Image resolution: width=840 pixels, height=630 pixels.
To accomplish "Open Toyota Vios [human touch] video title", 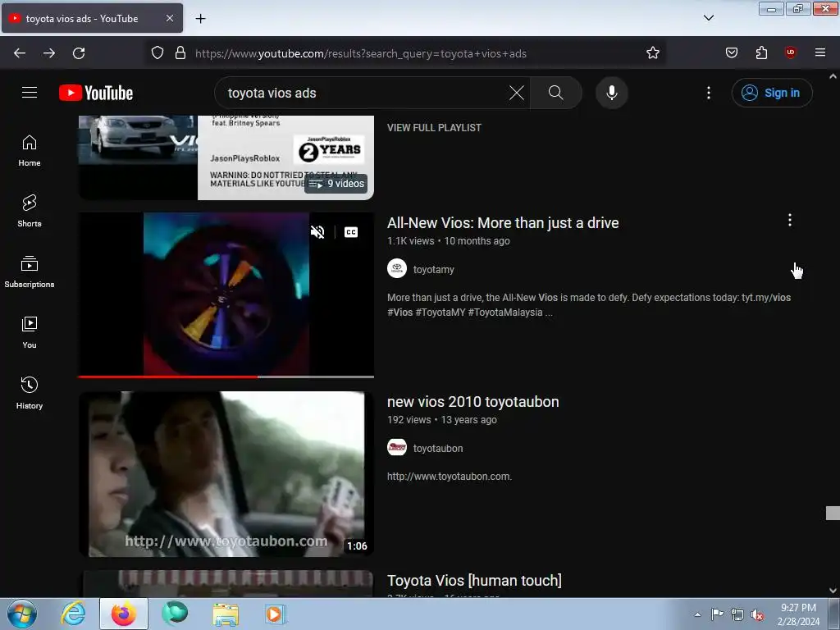I will 474,581.
